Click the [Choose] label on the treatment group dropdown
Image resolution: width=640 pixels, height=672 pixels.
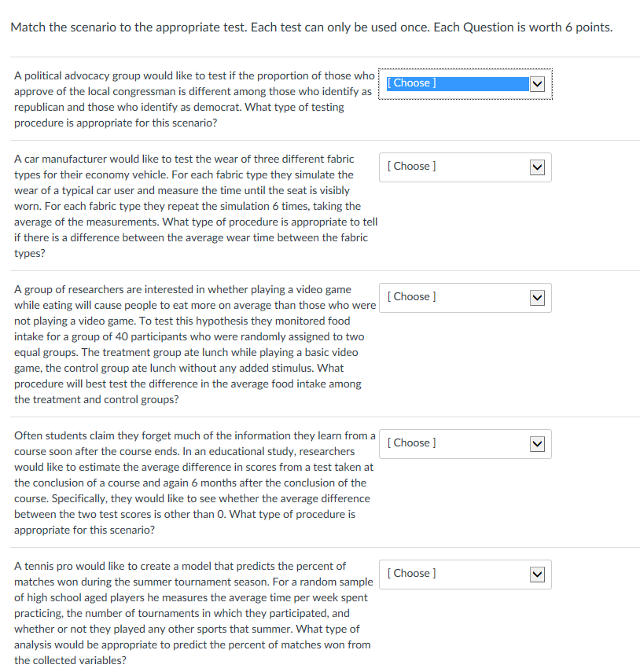tap(410, 297)
